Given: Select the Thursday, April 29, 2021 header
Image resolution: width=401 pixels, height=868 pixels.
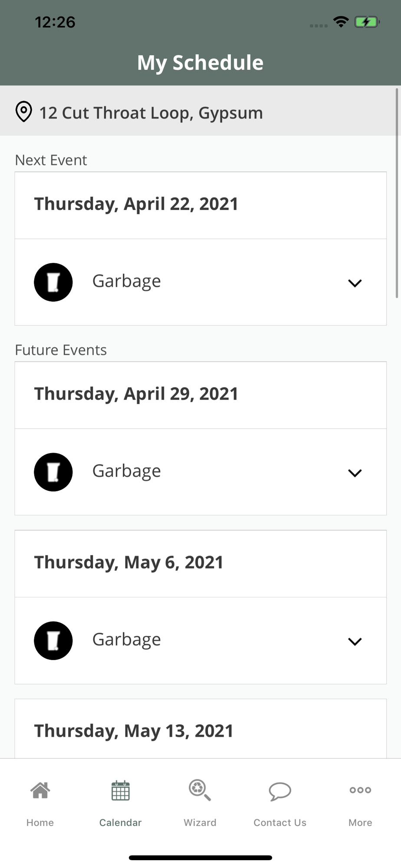Looking at the screenshot, I should [136, 394].
